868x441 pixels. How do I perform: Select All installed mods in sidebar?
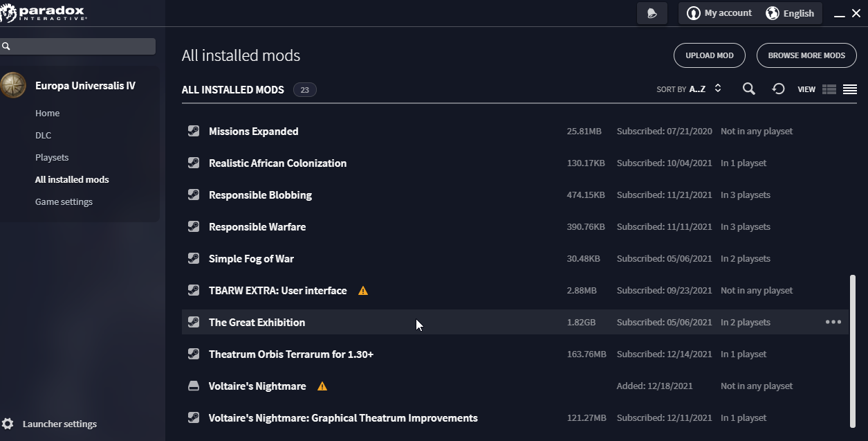[72, 179]
